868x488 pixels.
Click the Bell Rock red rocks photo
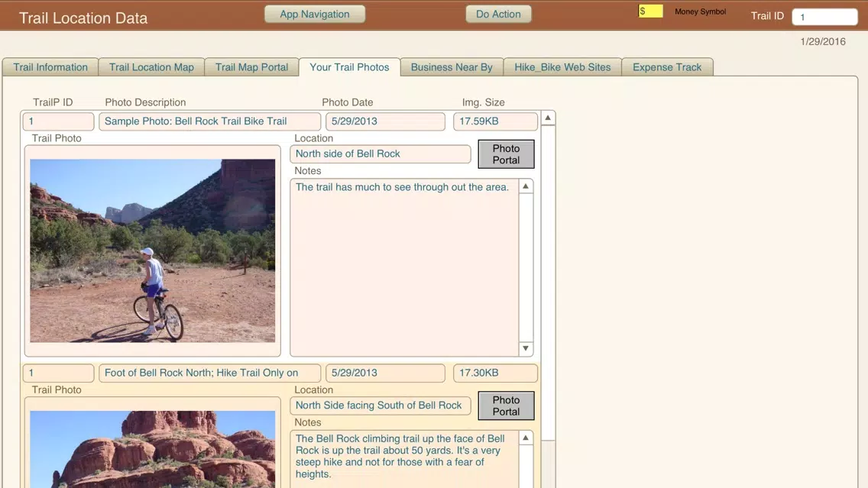[152, 449]
